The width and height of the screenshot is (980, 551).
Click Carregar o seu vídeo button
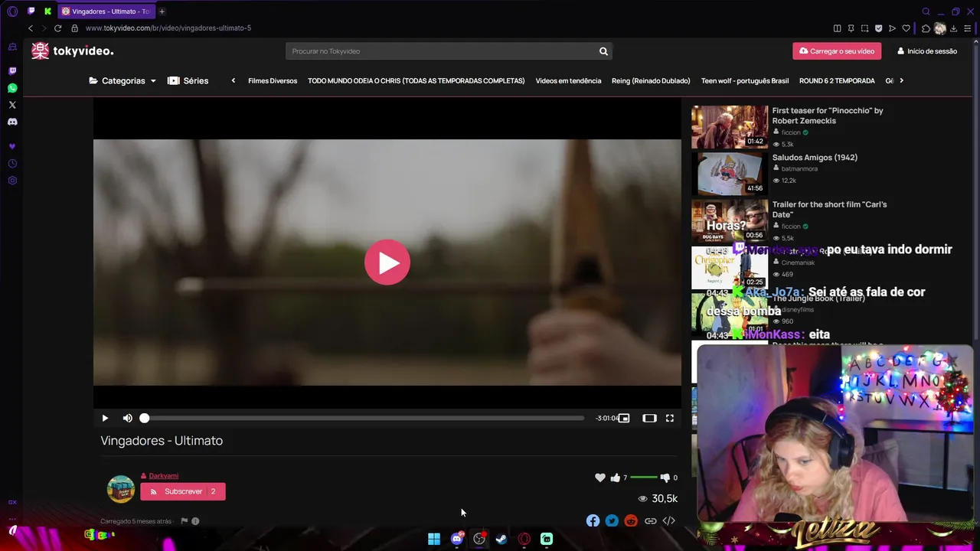coord(837,51)
